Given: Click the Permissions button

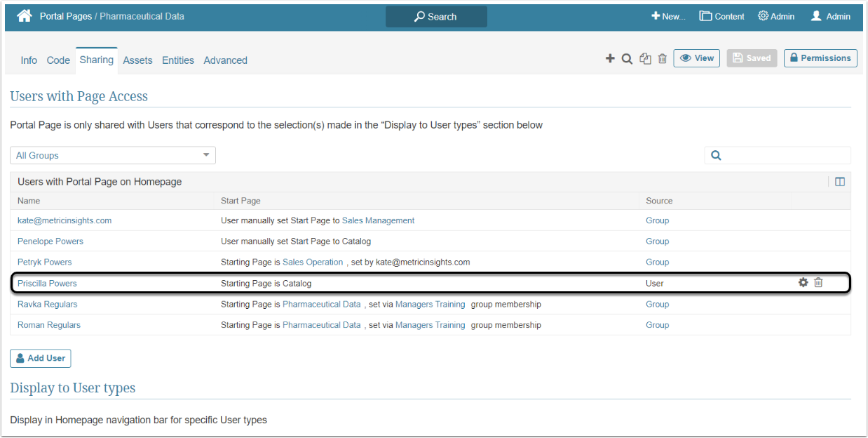Looking at the screenshot, I should [820, 58].
